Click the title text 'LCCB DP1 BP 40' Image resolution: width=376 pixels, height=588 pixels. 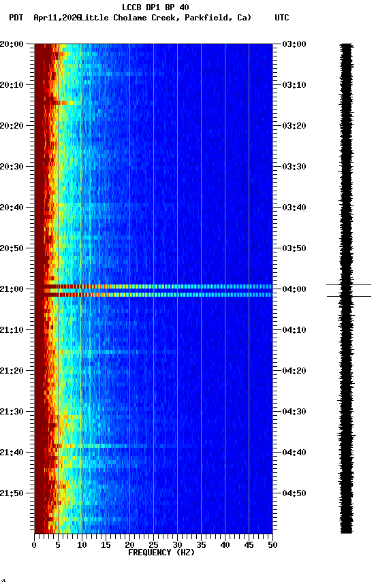click(155, 7)
